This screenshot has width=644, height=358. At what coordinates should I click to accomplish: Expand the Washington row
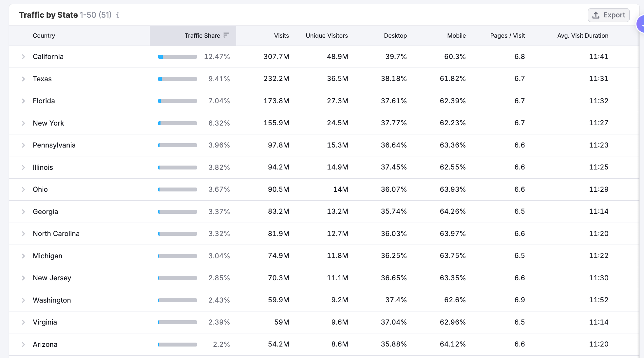coord(23,300)
